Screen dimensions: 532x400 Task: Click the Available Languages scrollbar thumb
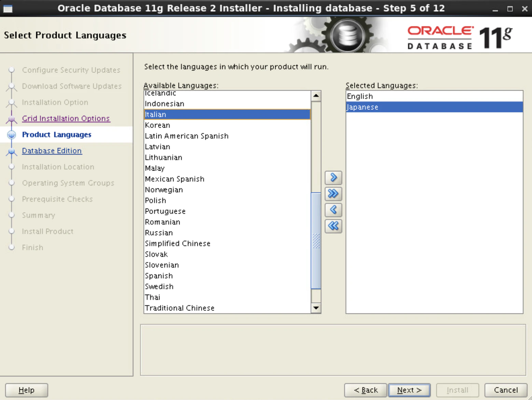click(316, 241)
